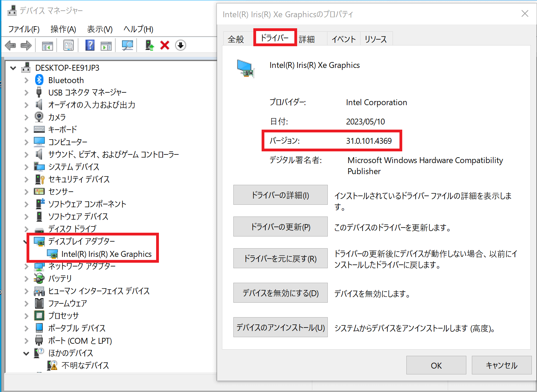537x392 pixels.
Task: Click the USB connector manager icon
Action: click(39, 92)
